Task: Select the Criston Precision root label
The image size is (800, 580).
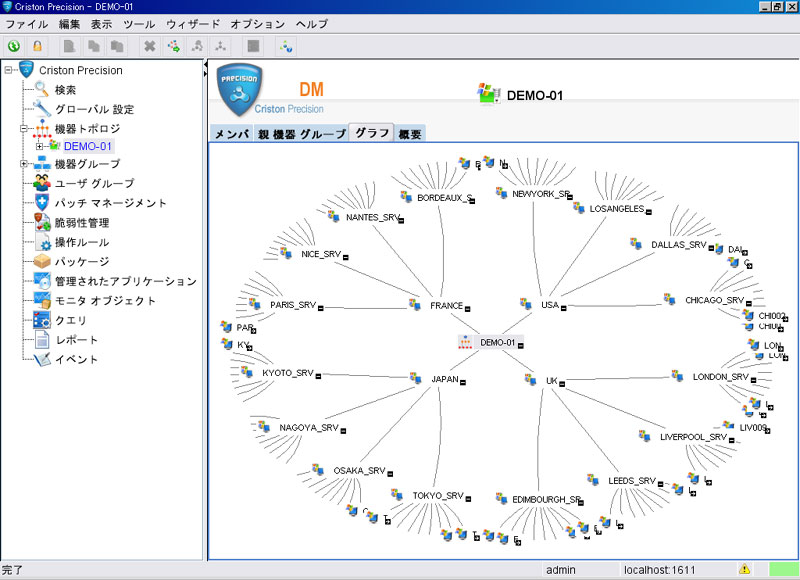Action: click(81, 70)
